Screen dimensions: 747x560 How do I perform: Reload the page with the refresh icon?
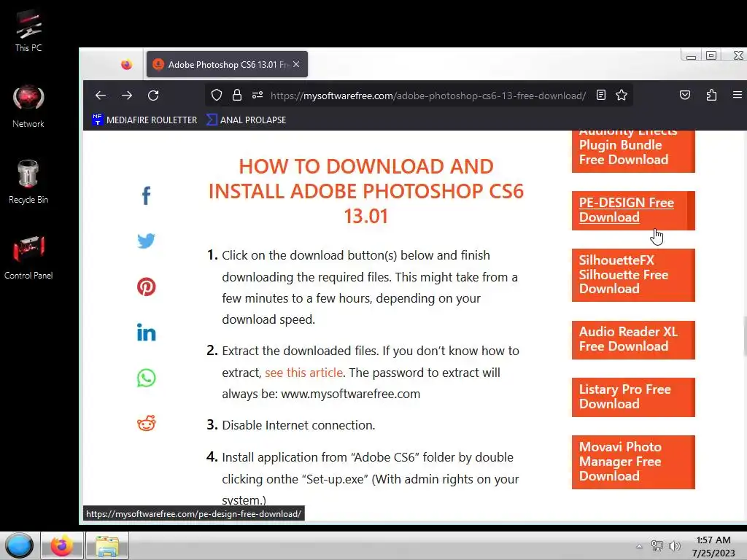pos(153,96)
